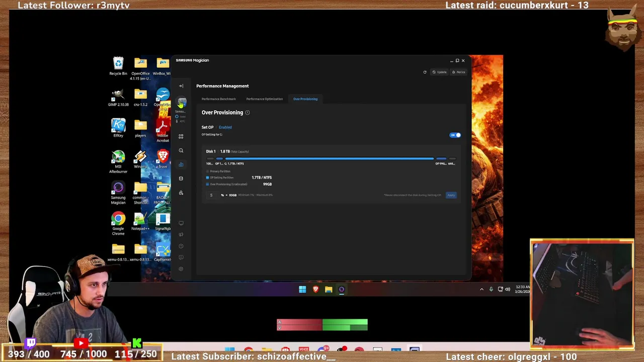
Task: Click Samsung Magician taskbar icon
Action: tap(342, 289)
